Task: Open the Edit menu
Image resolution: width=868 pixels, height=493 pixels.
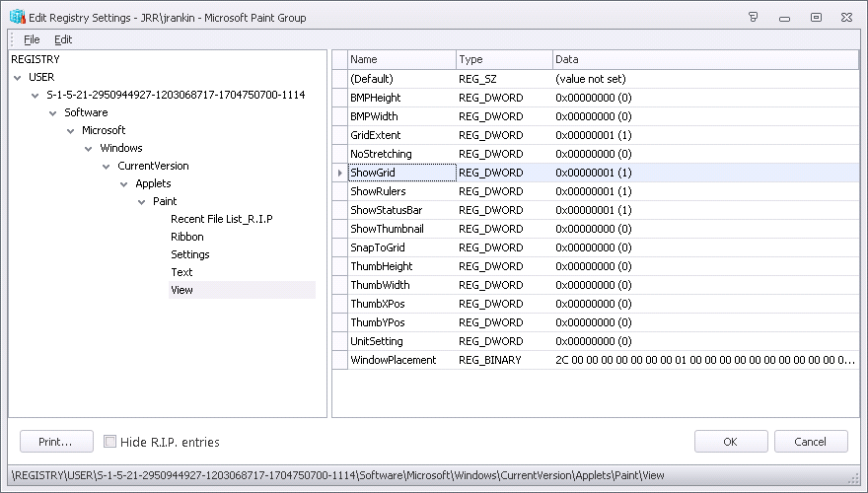Action: [x=63, y=39]
